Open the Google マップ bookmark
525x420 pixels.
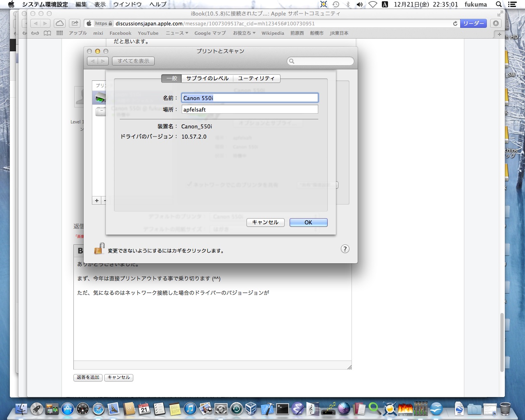210,33
